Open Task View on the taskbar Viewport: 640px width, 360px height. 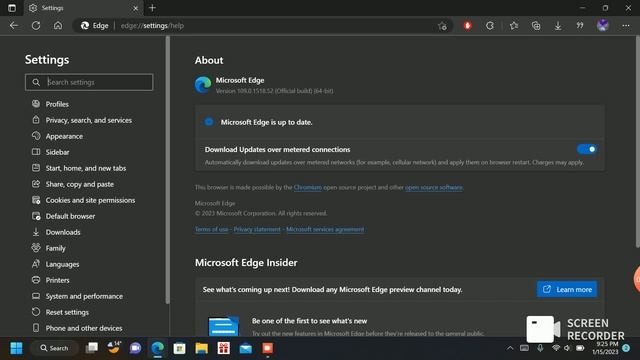[x=92, y=348]
